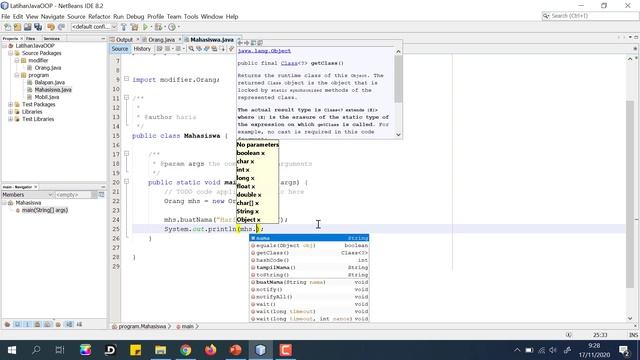Click the Clean and Build icon
The image size is (640, 360).
coord(134,27)
